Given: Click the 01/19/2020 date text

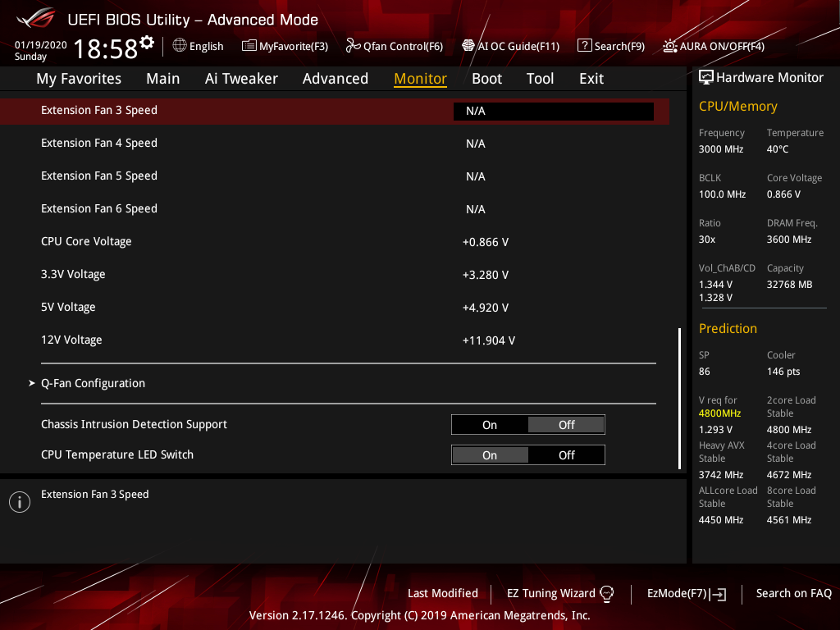Looking at the screenshot, I should pyautogui.click(x=41, y=45).
